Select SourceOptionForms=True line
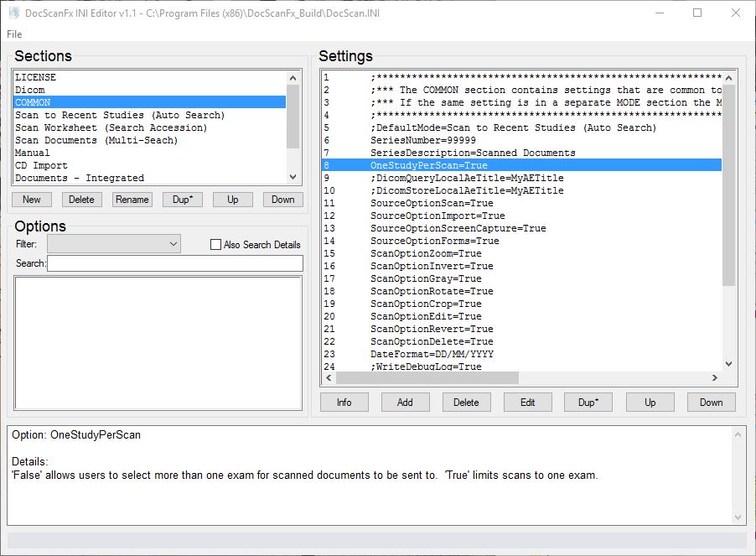Viewport: 756px width, 556px height. coord(521,240)
